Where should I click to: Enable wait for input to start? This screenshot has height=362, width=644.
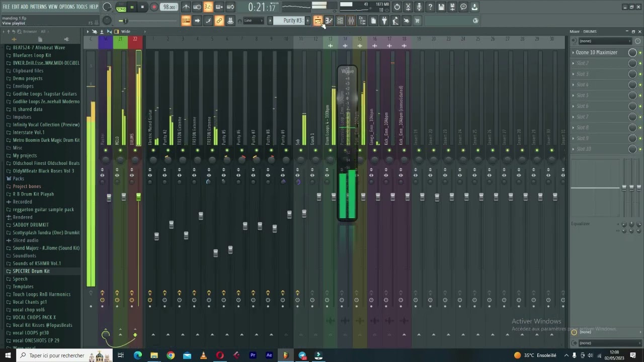(x=197, y=7)
